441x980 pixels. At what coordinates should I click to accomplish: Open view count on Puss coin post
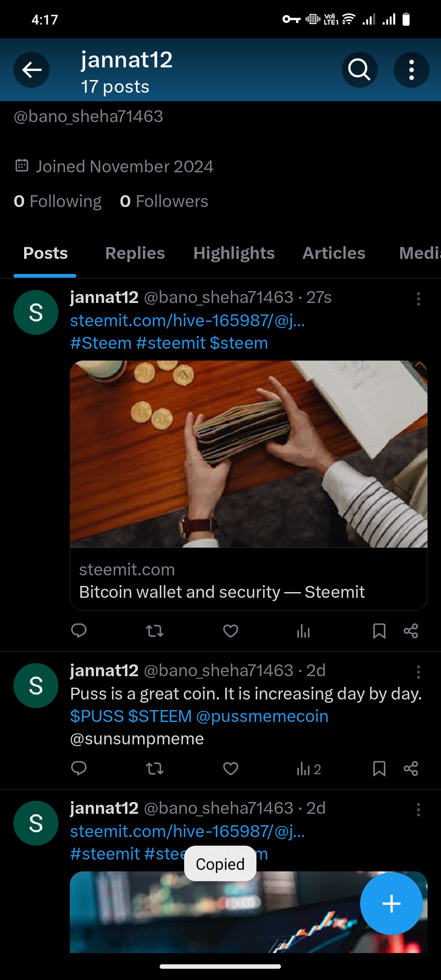309,769
